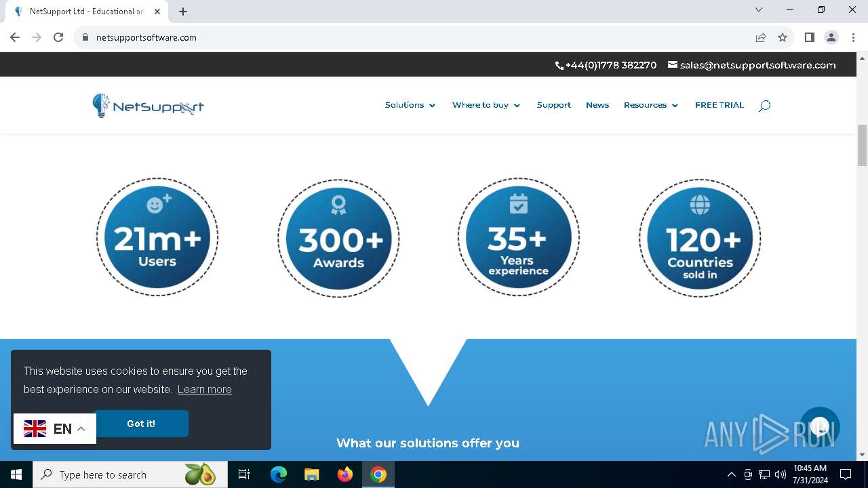
Task: Click the 300+ Awards badge
Action: pos(338,238)
